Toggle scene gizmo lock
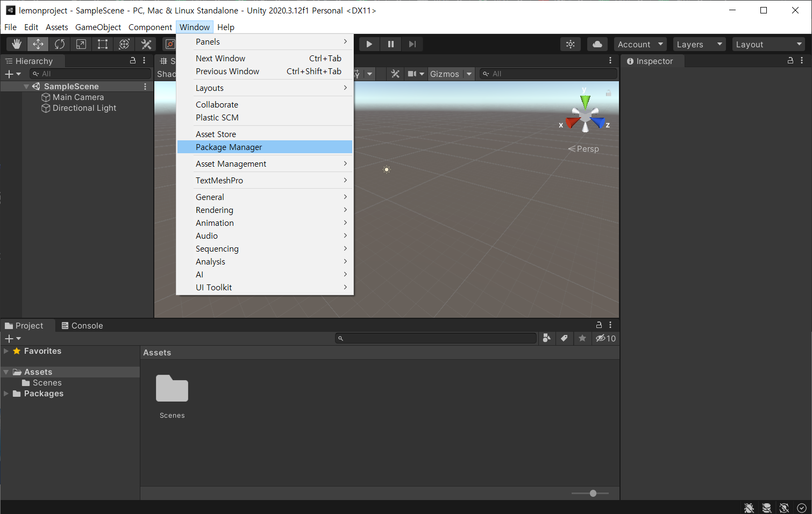This screenshot has height=514, width=812. [608, 93]
